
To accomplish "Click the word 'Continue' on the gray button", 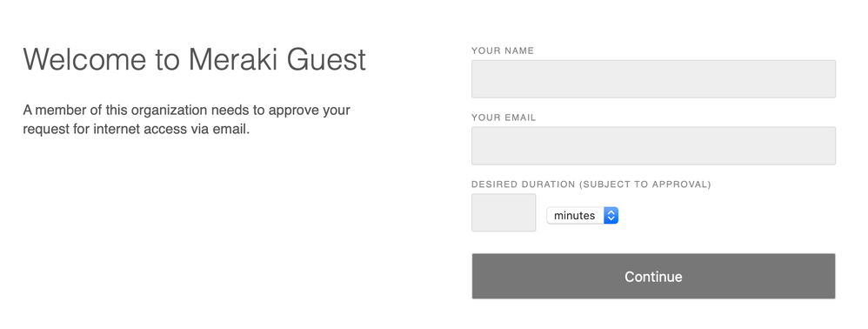I will (653, 277).
